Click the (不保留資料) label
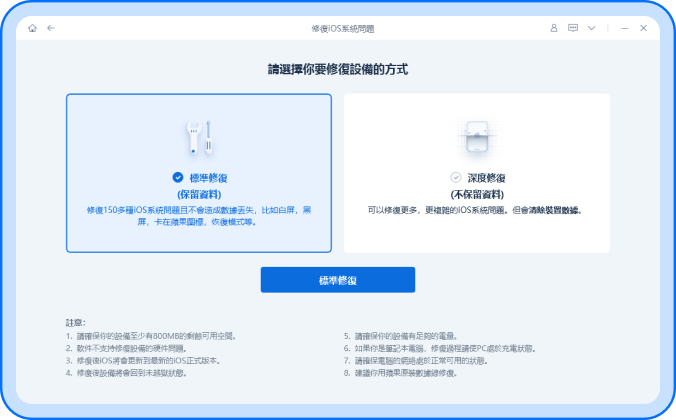This screenshot has width=676, height=420. (476, 194)
